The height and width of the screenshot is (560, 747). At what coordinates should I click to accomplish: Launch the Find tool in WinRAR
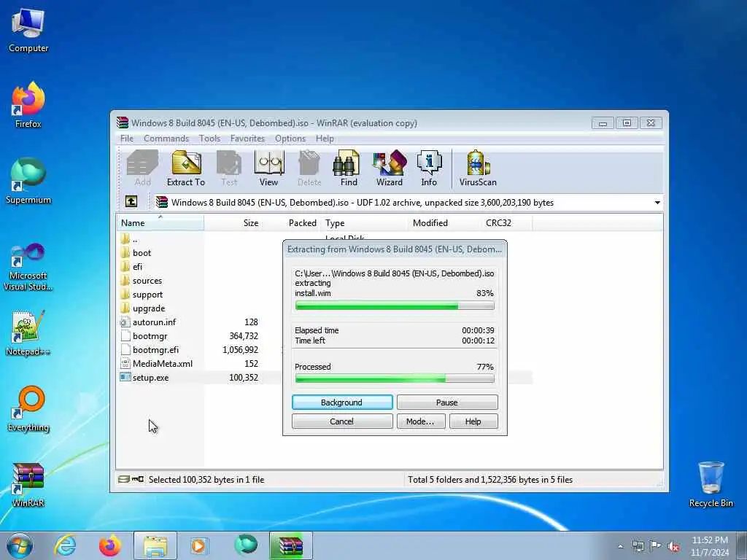point(348,168)
